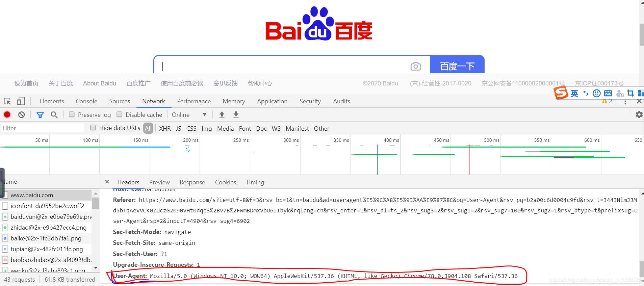Click the Baidu logo
644x286 pixels.
coord(319,24)
